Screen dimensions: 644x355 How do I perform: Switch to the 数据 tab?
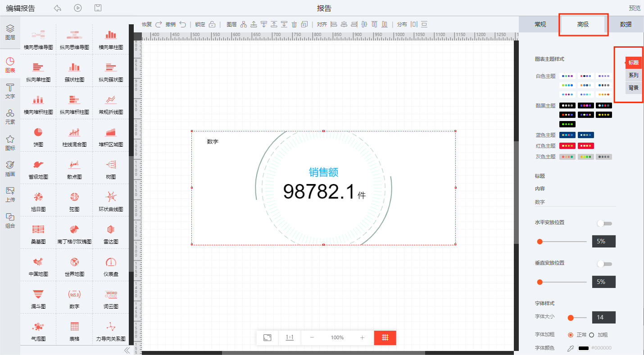pyautogui.click(x=625, y=24)
